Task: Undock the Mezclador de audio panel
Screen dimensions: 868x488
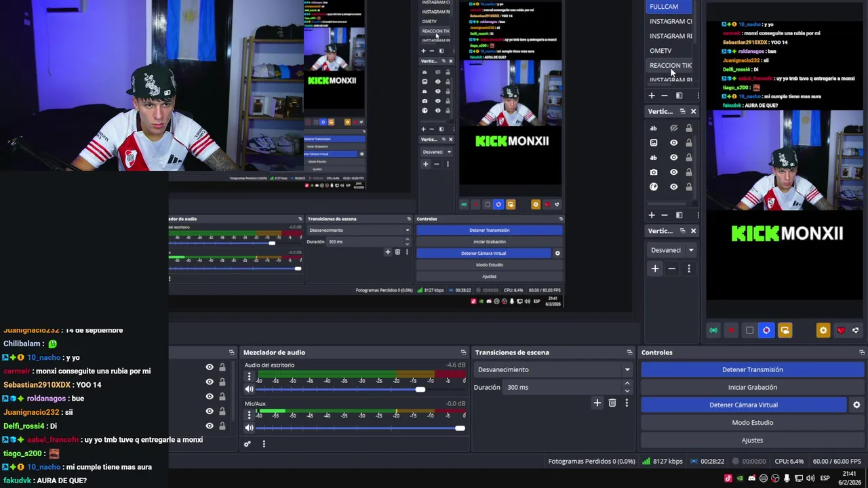Action: (x=464, y=352)
